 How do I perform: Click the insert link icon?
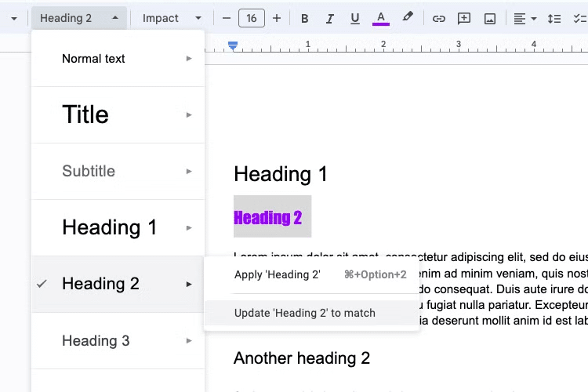tap(439, 18)
